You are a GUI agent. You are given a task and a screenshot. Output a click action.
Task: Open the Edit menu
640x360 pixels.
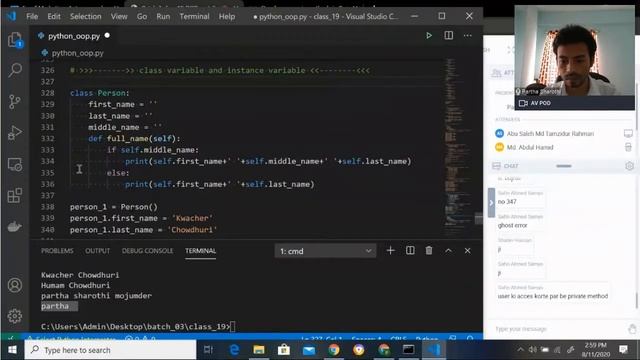tap(53, 16)
